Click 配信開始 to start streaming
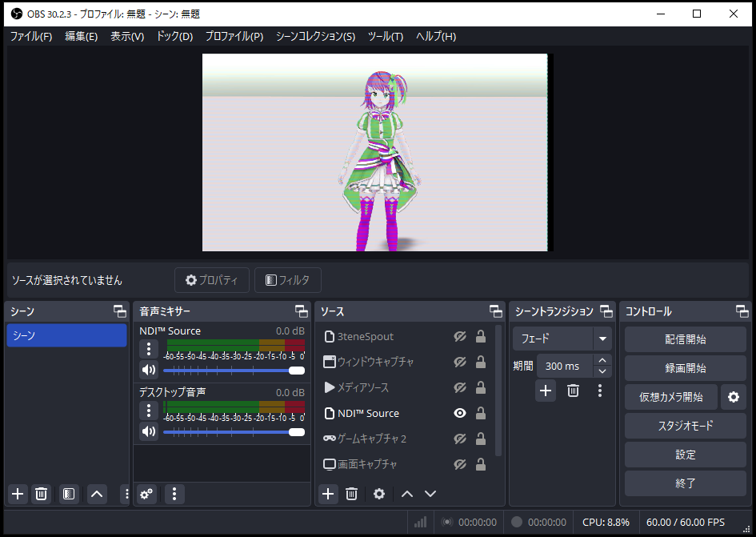The image size is (756, 537). (685, 339)
